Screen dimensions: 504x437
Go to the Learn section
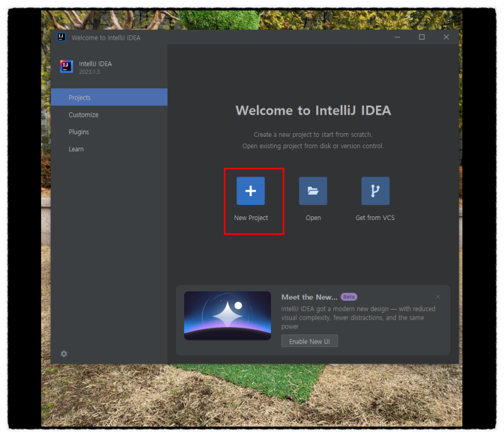[x=76, y=149]
